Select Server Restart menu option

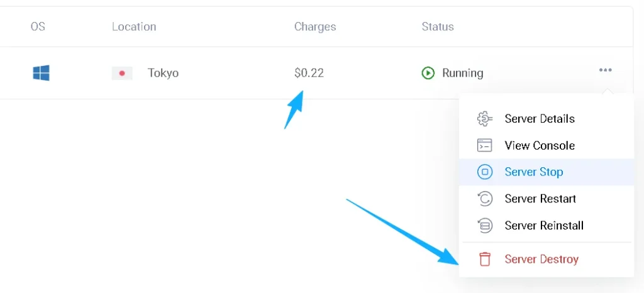coord(540,199)
